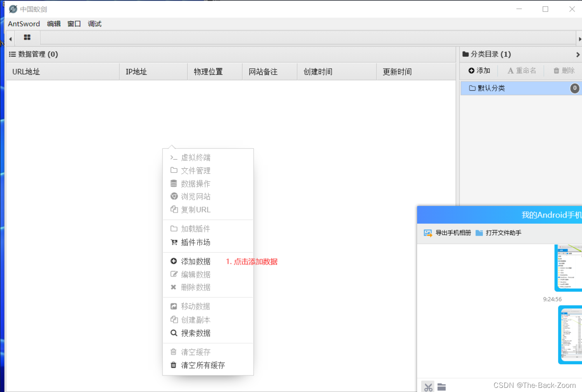Click the 删除 category button
This screenshot has height=392, width=582.
564,71
